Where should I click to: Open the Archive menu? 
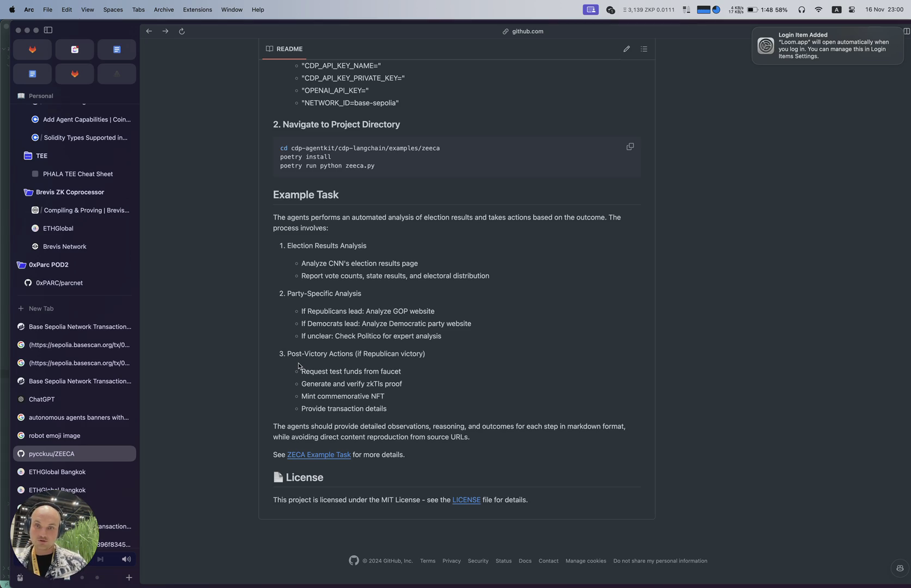[163, 9]
